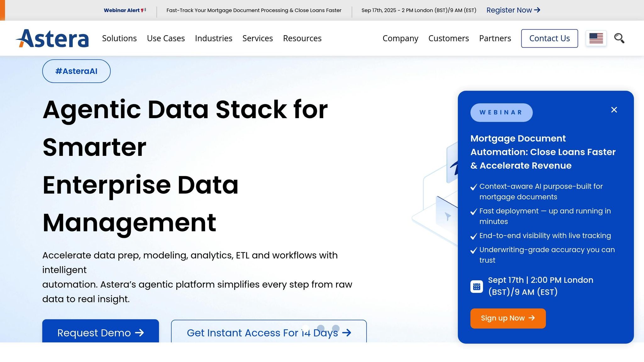The height and width of the screenshot is (362, 644).
Task: Open the Industries menu
Action: (x=214, y=38)
